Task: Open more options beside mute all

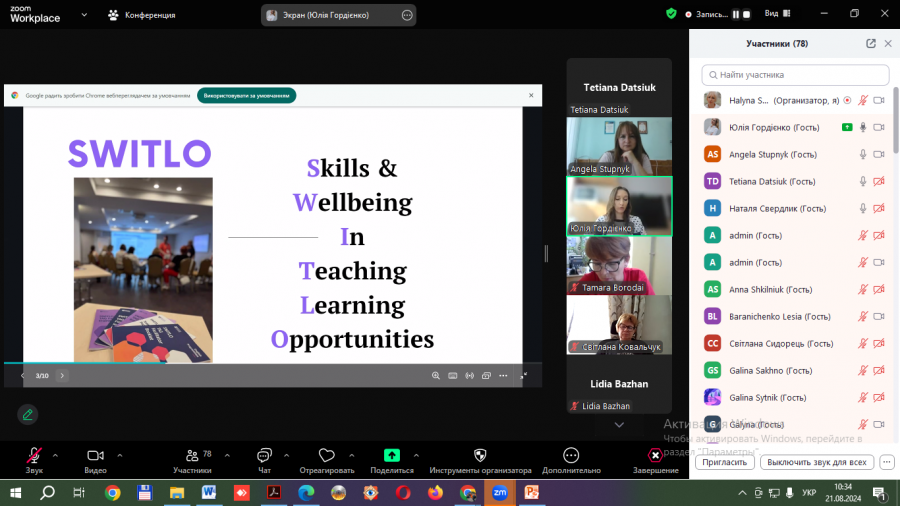Action: click(x=887, y=462)
